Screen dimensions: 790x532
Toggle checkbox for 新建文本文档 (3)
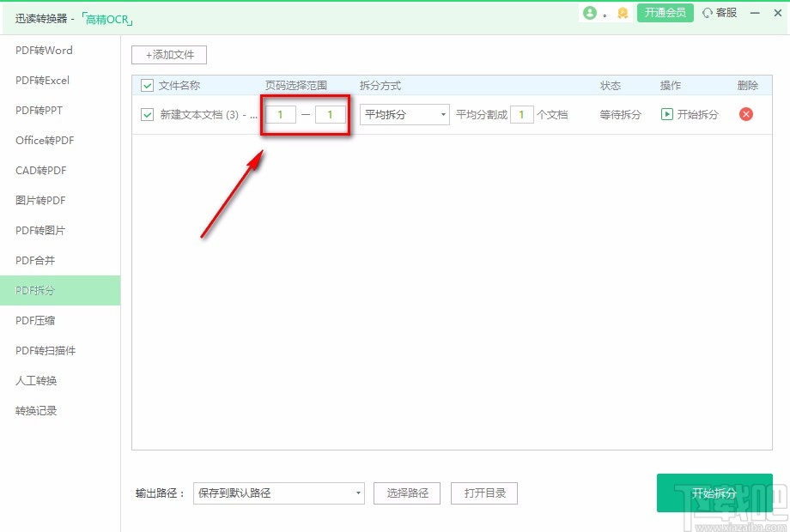(x=147, y=114)
